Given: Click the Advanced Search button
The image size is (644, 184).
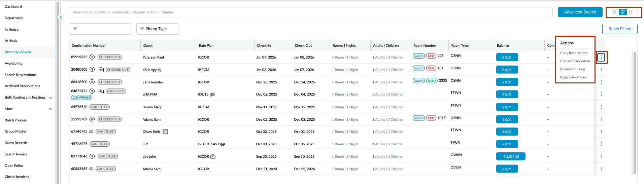Looking at the screenshot, I should (x=580, y=12).
